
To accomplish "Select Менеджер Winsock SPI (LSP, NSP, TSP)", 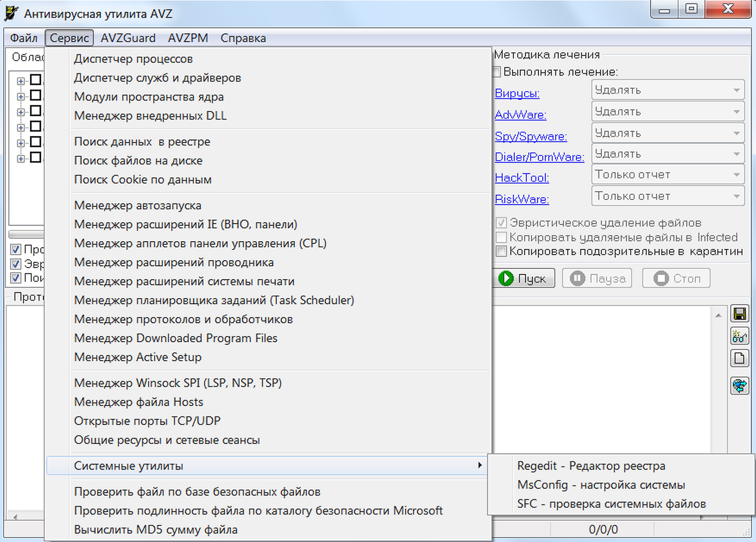I will (x=268, y=383).
